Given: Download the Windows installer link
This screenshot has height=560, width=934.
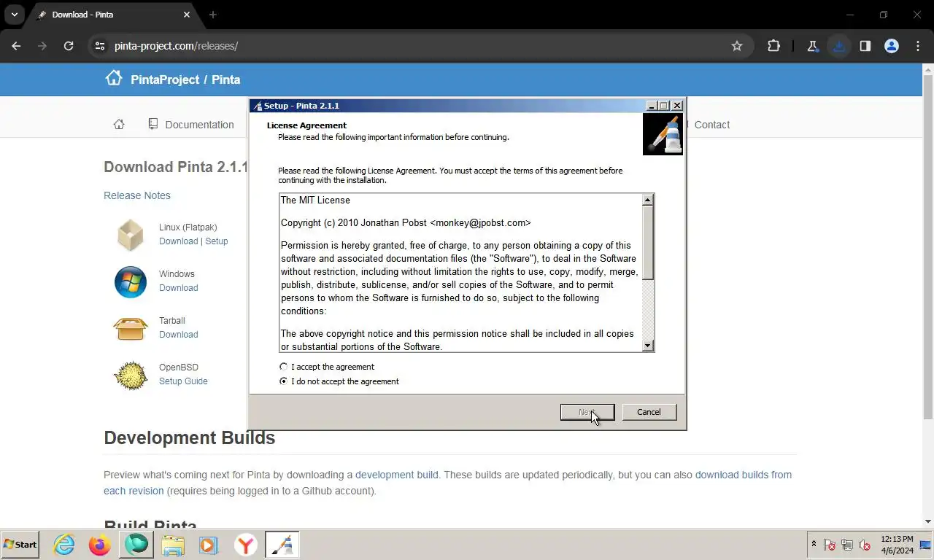Looking at the screenshot, I should (179, 288).
